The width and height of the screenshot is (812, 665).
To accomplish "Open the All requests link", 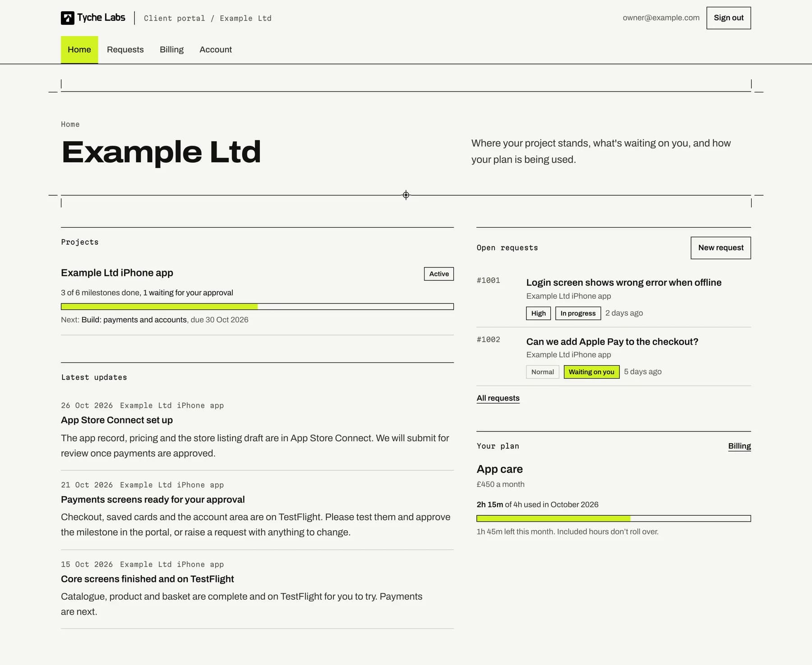I will (x=498, y=398).
